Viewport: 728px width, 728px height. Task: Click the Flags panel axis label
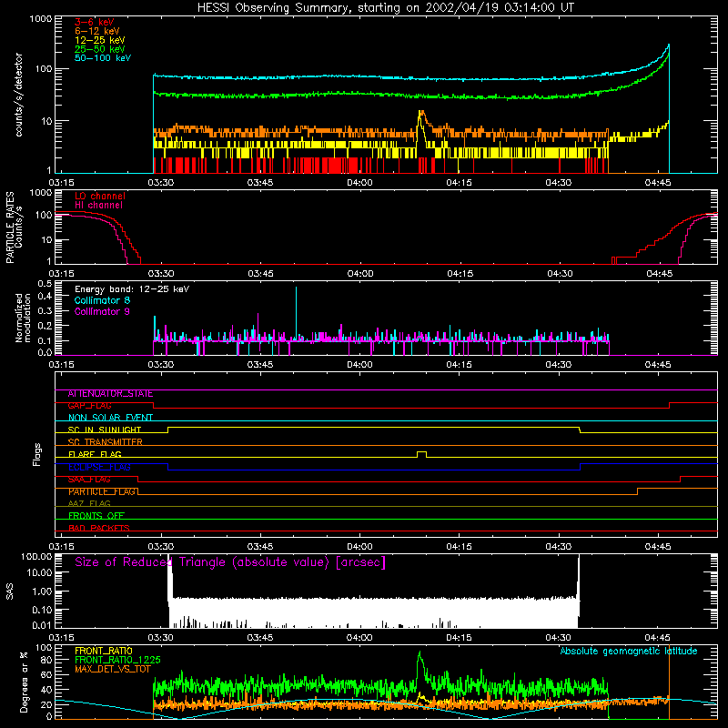click(37, 454)
